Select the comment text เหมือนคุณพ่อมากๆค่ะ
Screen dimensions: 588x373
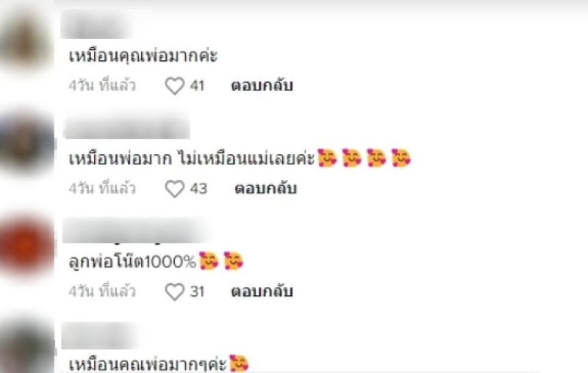point(148,364)
